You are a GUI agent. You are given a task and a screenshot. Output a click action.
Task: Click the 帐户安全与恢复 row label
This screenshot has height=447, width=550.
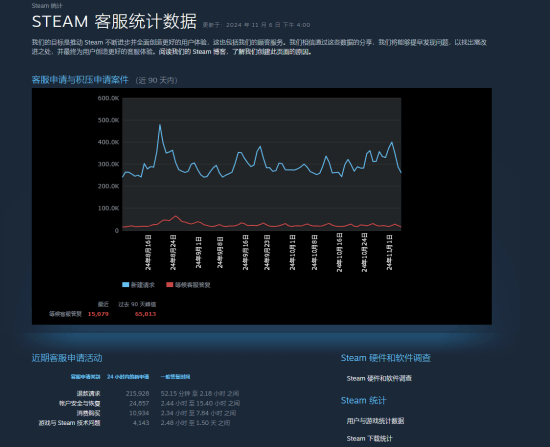(x=80, y=403)
